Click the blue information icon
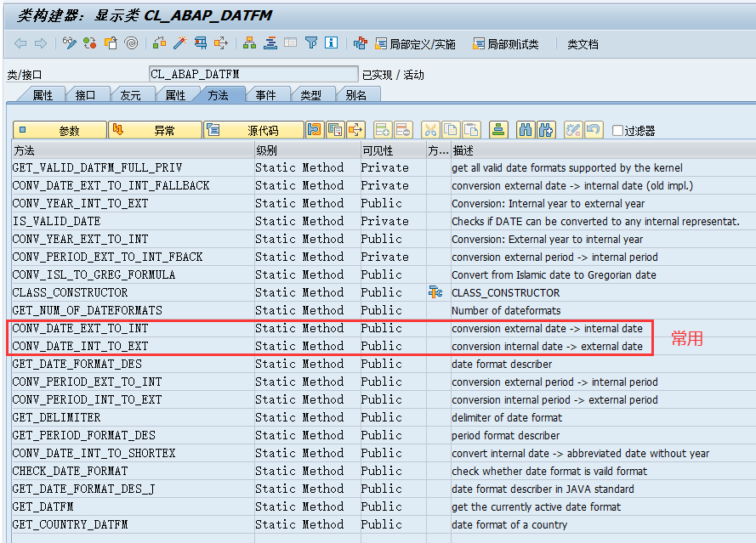This screenshot has height=543, width=756. point(331,43)
